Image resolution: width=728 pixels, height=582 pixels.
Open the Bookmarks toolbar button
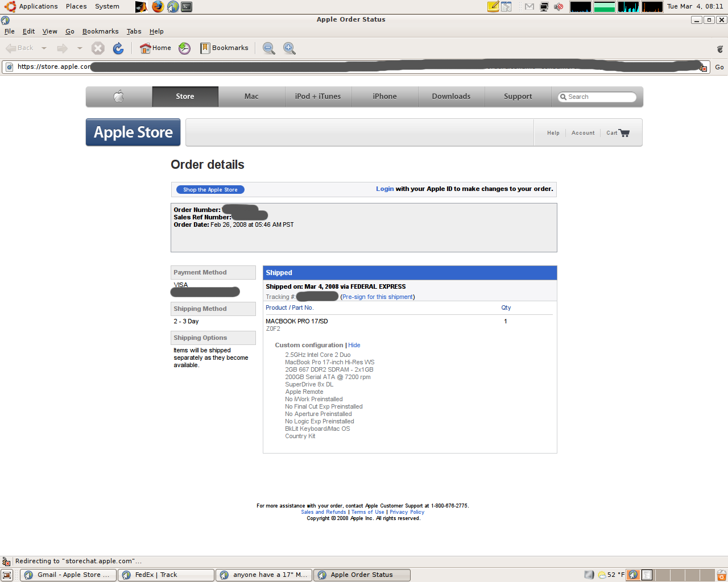click(224, 48)
